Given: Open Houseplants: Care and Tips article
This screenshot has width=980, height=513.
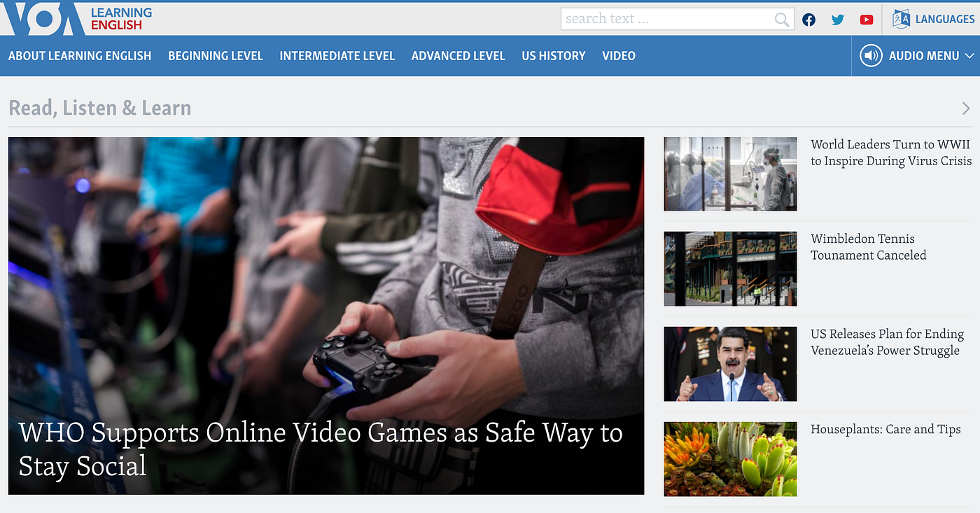Looking at the screenshot, I should coord(885,430).
